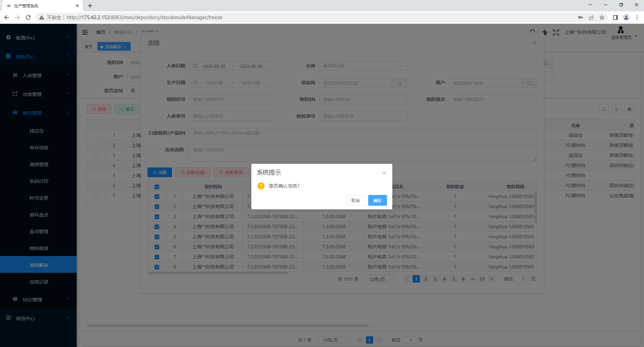Uncheck row 4 checkbox in dialog table

(x=157, y=227)
